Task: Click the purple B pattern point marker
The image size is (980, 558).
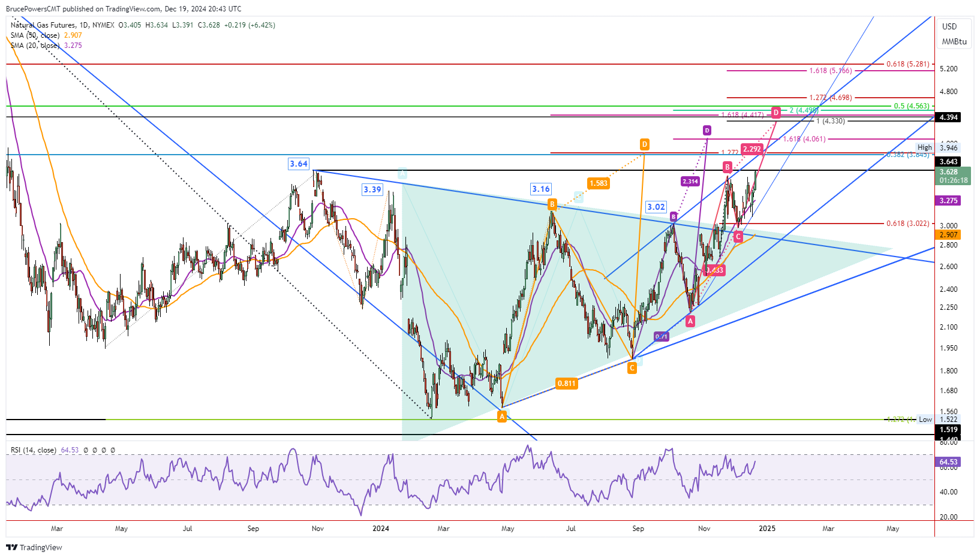Action: click(x=674, y=217)
